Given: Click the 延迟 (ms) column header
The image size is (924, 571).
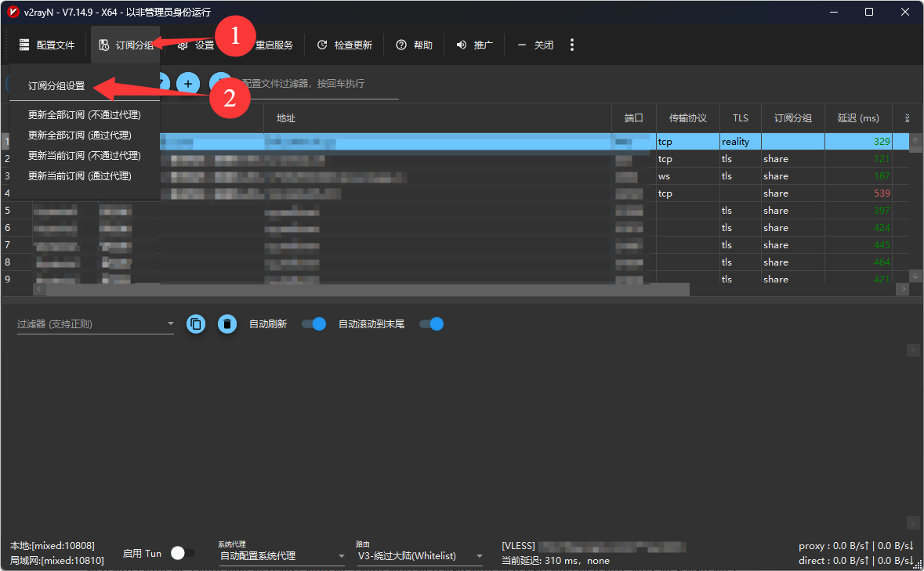Looking at the screenshot, I should click(x=858, y=118).
